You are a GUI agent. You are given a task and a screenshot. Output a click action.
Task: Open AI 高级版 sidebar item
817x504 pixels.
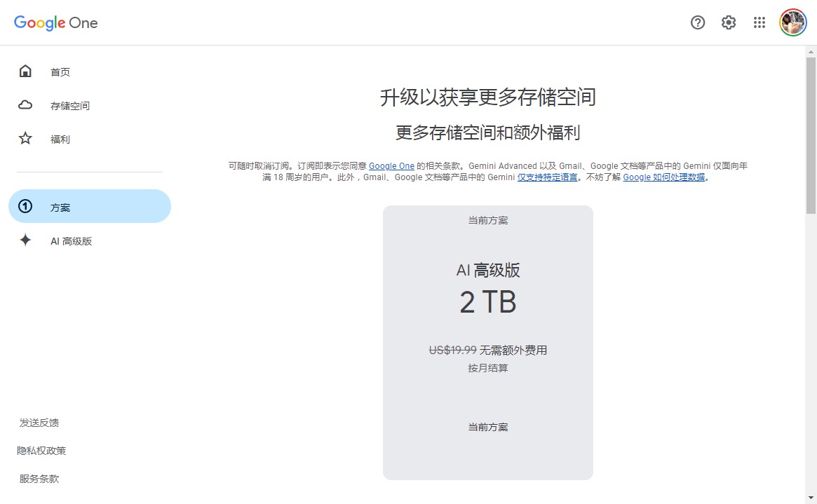(x=71, y=241)
